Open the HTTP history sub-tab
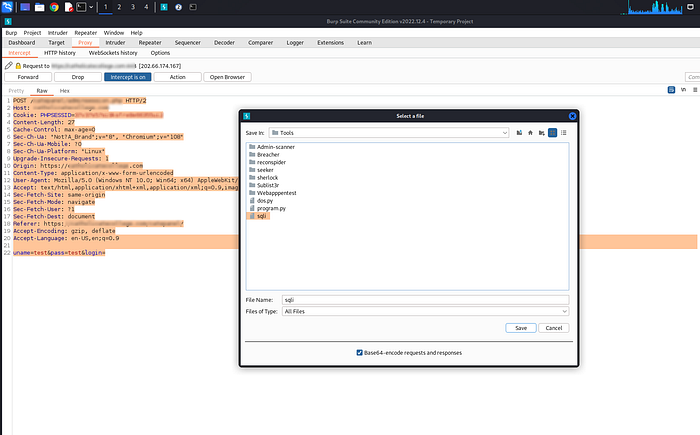Screen dimensions: 700x435 pos(60,53)
